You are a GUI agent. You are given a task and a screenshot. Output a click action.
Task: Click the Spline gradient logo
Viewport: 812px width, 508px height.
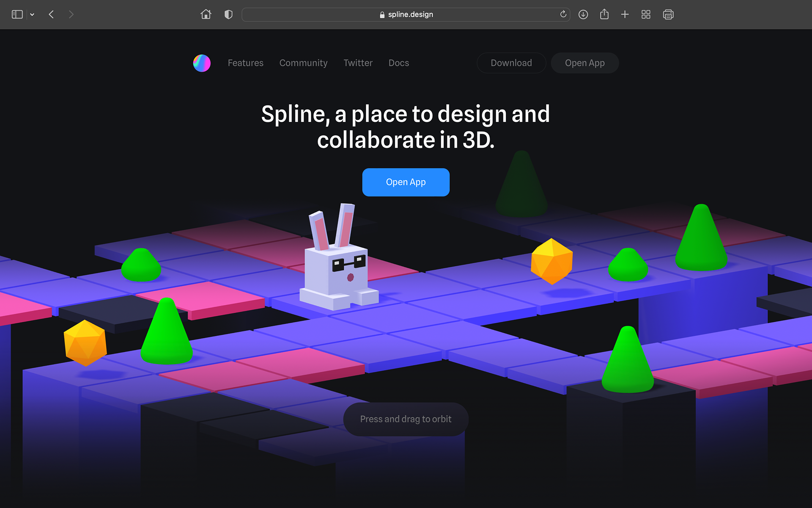click(202, 63)
